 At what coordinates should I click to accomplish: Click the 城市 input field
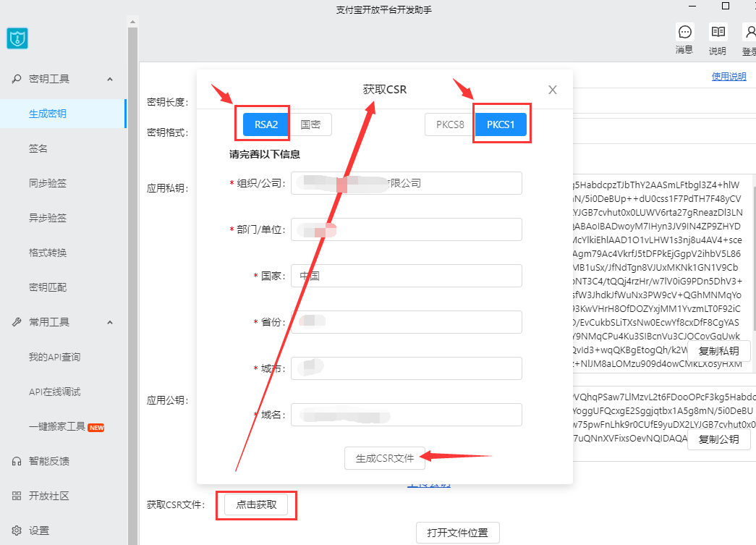[407, 368]
